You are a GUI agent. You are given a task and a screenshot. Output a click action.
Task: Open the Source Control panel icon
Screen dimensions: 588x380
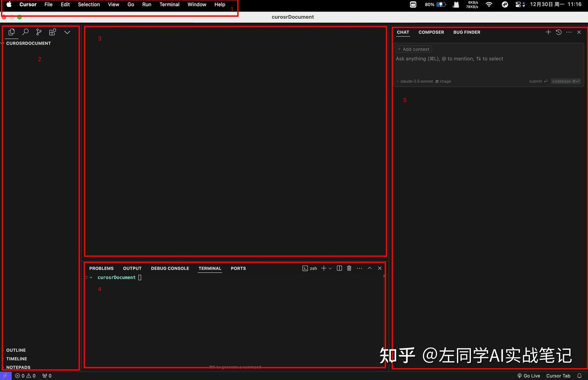(x=38, y=31)
